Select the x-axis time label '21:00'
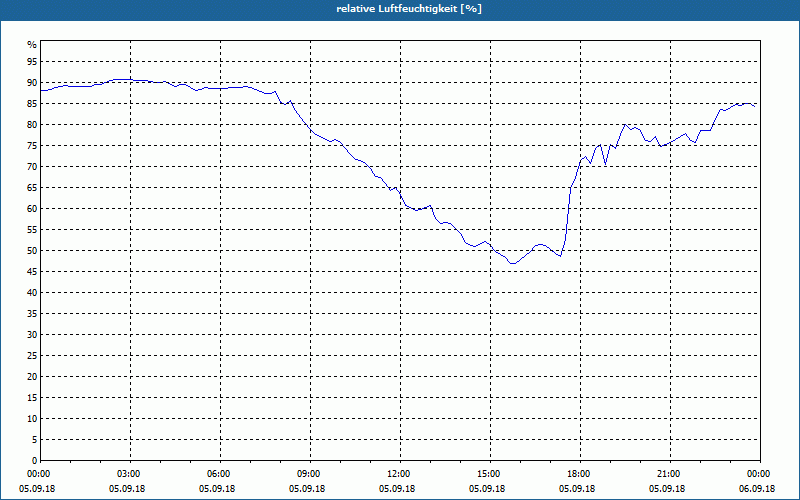Screen dimensions: 800x500 coord(670,474)
